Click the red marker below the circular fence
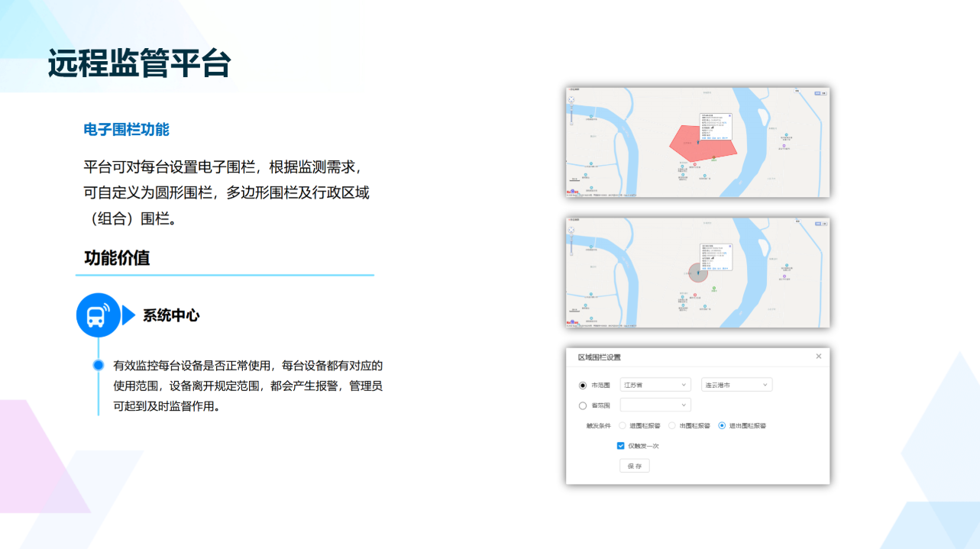The height and width of the screenshot is (549, 980). point(695,295)
